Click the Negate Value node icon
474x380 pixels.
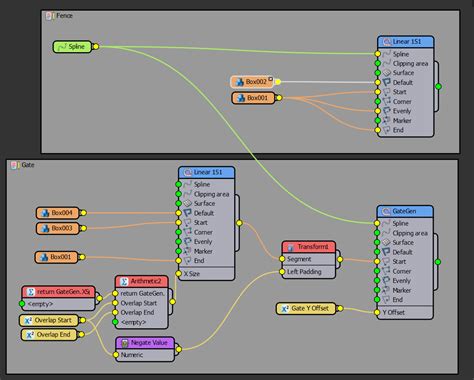[x=125, y=343]
